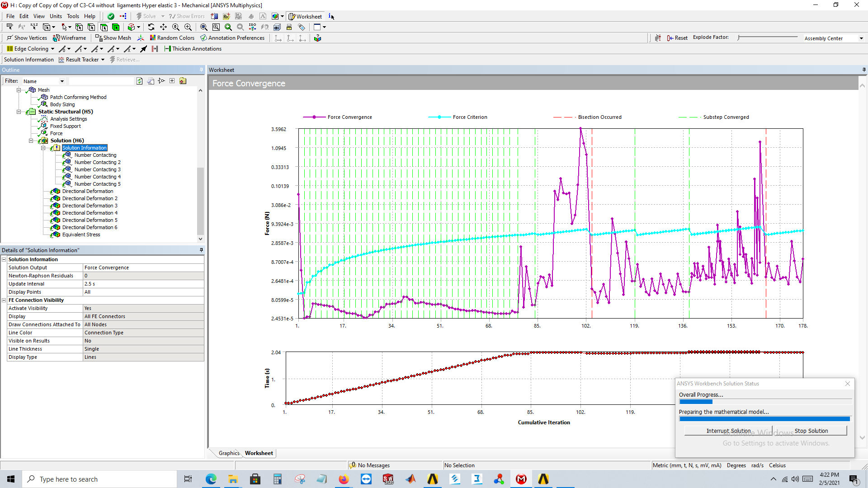Click the Expand All plus icon in Outline
Image resolution: width=868 pixels, height=488 pixels.
point(172,81)
